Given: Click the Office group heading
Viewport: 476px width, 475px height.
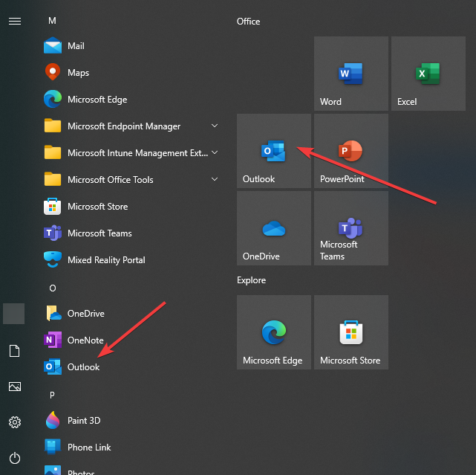Looking at the screenshot, I should click(x=249, y=22).
